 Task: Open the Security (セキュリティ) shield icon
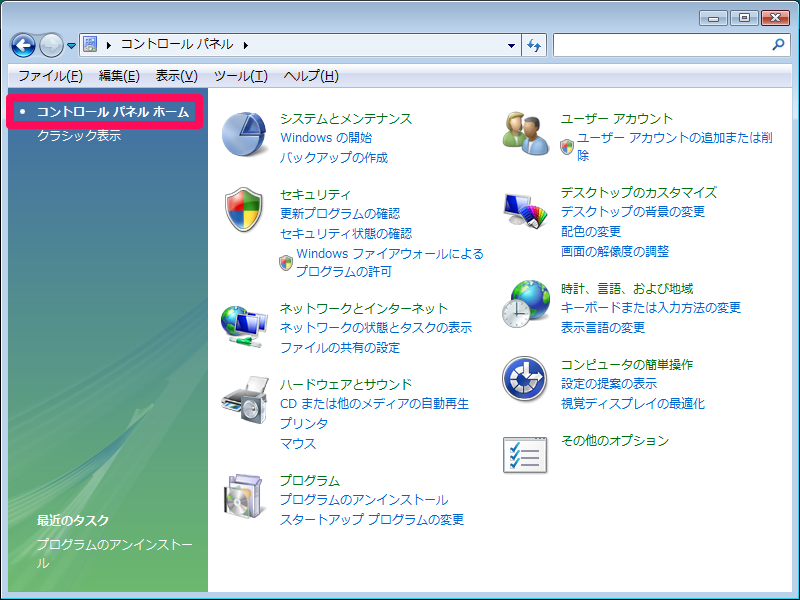pos(244,209)
